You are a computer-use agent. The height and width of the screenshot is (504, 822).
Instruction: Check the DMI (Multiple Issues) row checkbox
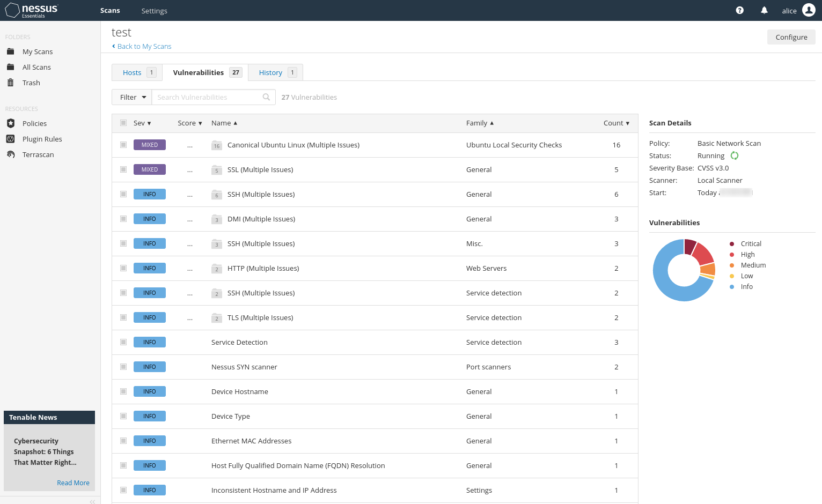click(123, 219)
